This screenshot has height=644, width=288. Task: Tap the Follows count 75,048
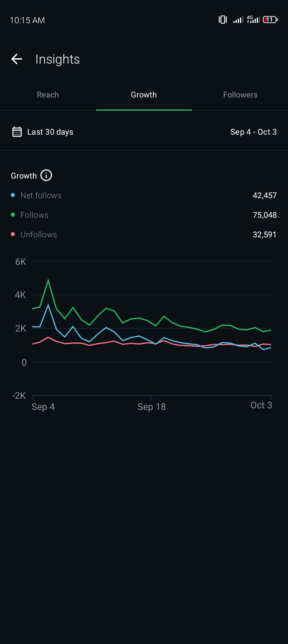[x=264, y=215]
